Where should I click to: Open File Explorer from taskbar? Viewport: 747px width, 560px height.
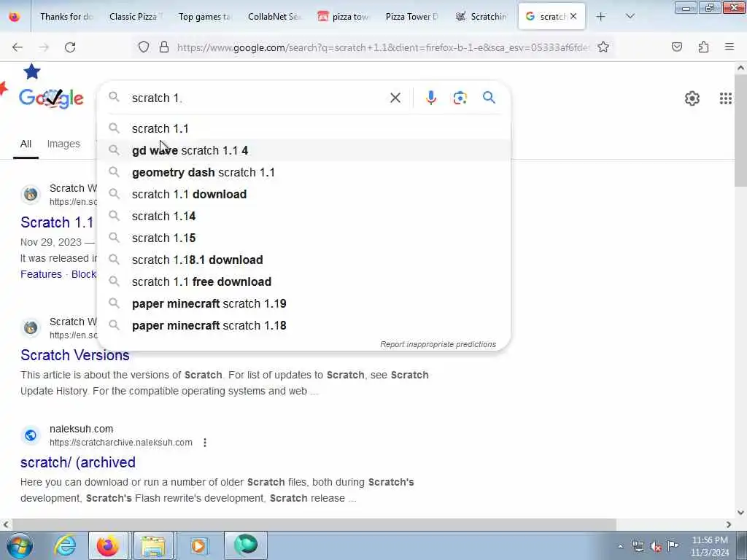tap(153, 545)
